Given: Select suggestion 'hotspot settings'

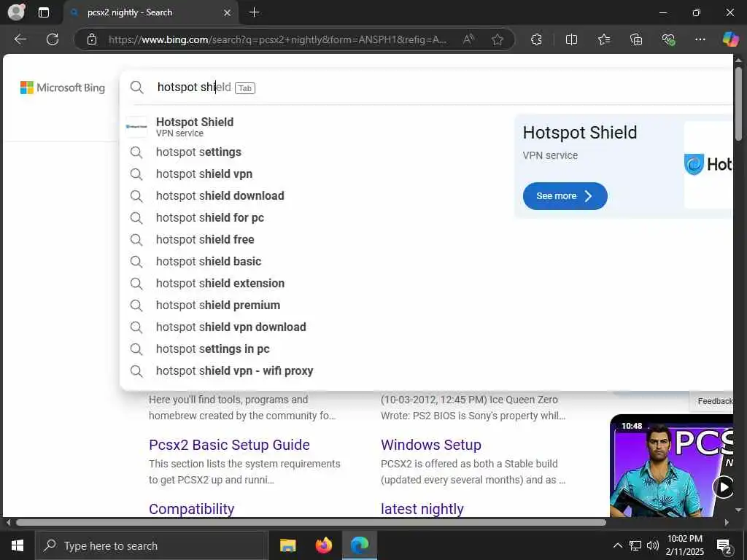Looking at the screenshot, I should click(x=314, y=152).
